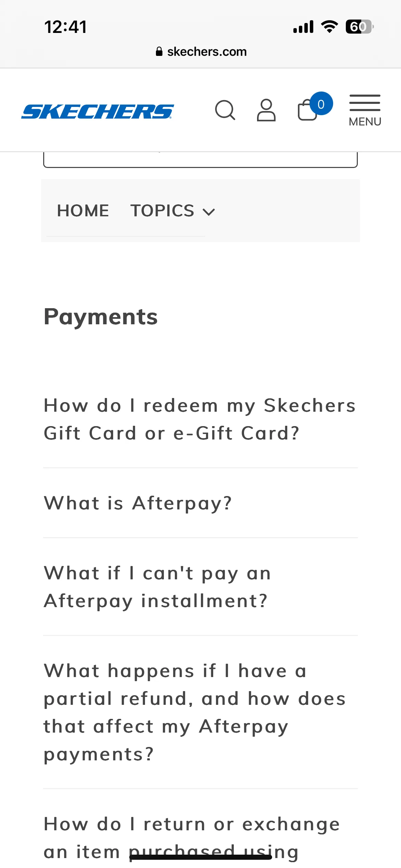This screenshot has height=868, width=401.
Task: Tap the cart count badge showing 0
Action: 321,104
